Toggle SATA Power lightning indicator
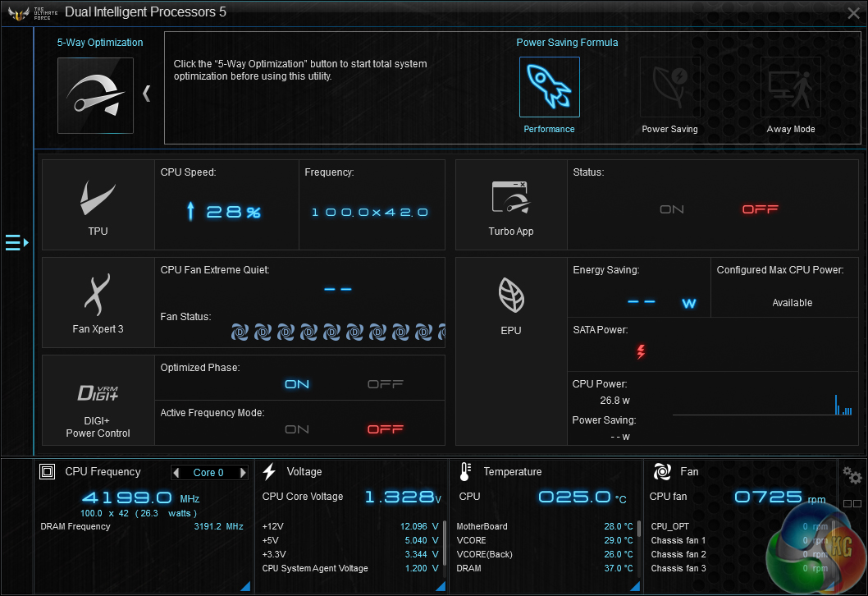 pyautogui.click(x=641, y=352)
